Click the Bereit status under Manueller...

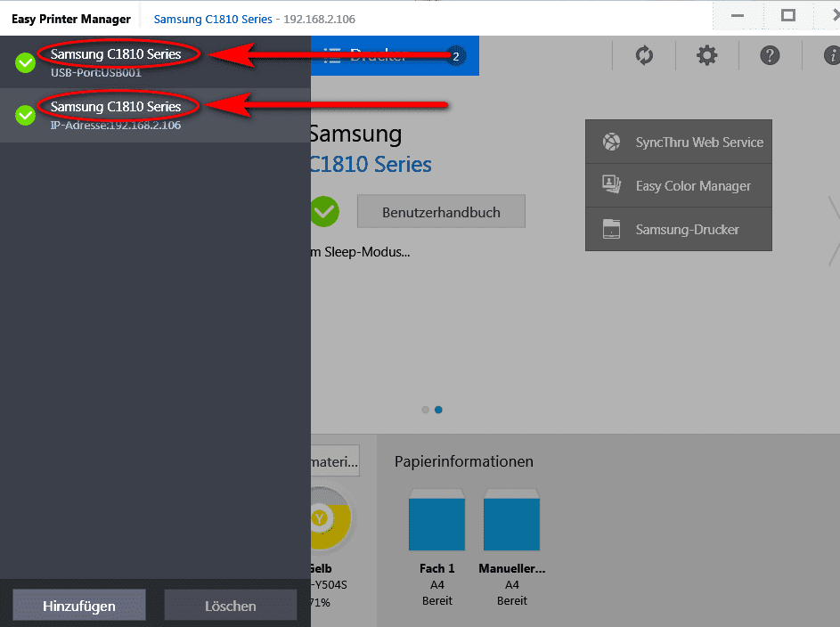[511, 601]
